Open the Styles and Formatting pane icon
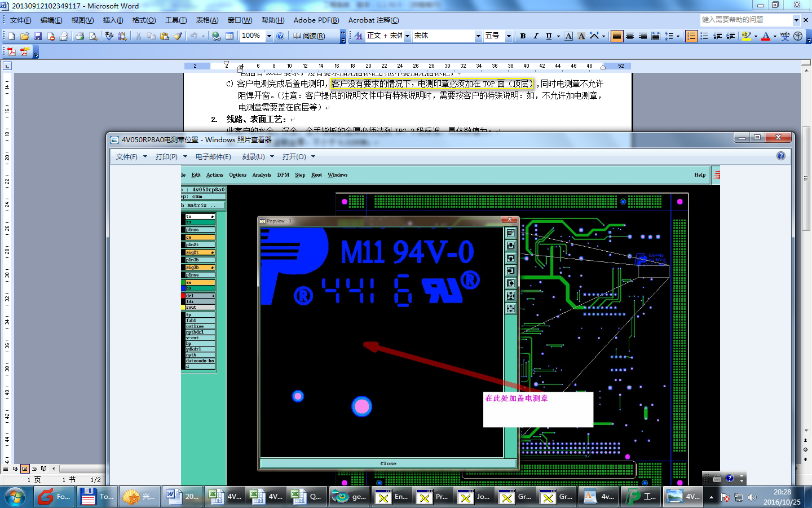812x508 pixels. (x=359, y=36)
